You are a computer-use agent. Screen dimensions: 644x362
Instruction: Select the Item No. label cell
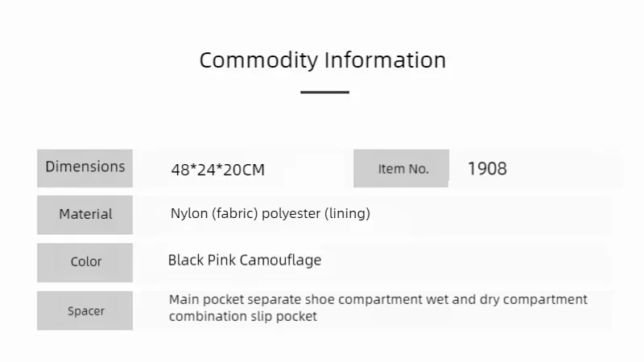[x=402, y=169]
